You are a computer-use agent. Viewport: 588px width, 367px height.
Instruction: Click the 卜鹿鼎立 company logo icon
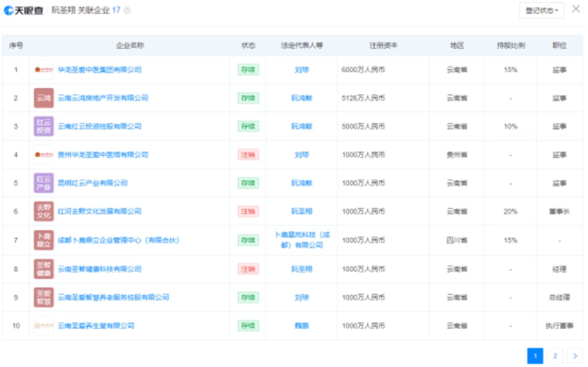coord(44,240)
